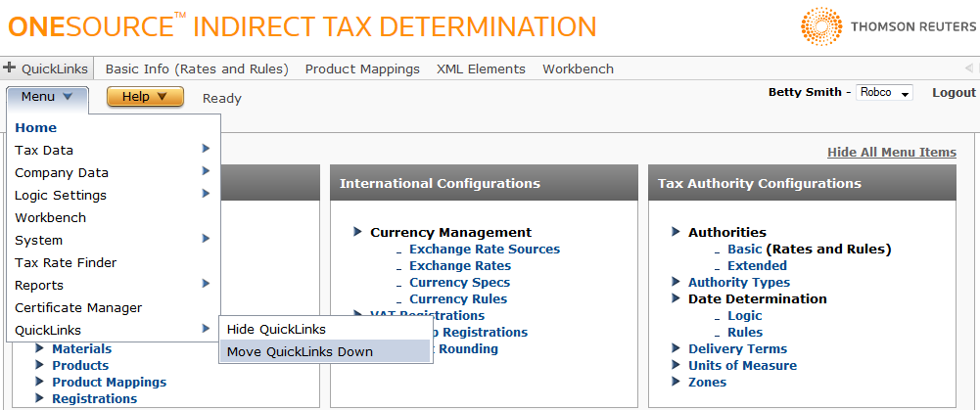
Task: Expand the Delivery Terms arrow
Action: tap(677, 349)
